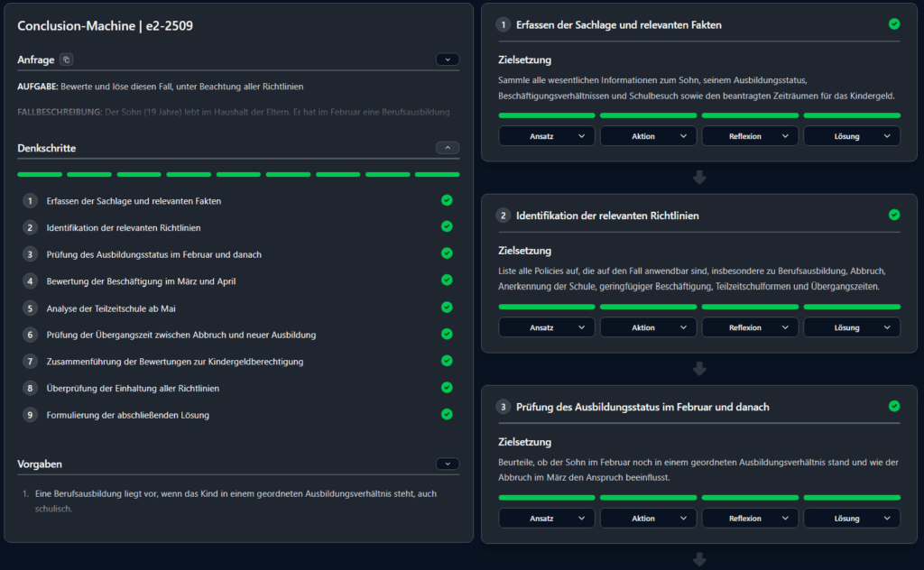
Task: Open Lösung dropdown in step 3 card
Action: 852,519
